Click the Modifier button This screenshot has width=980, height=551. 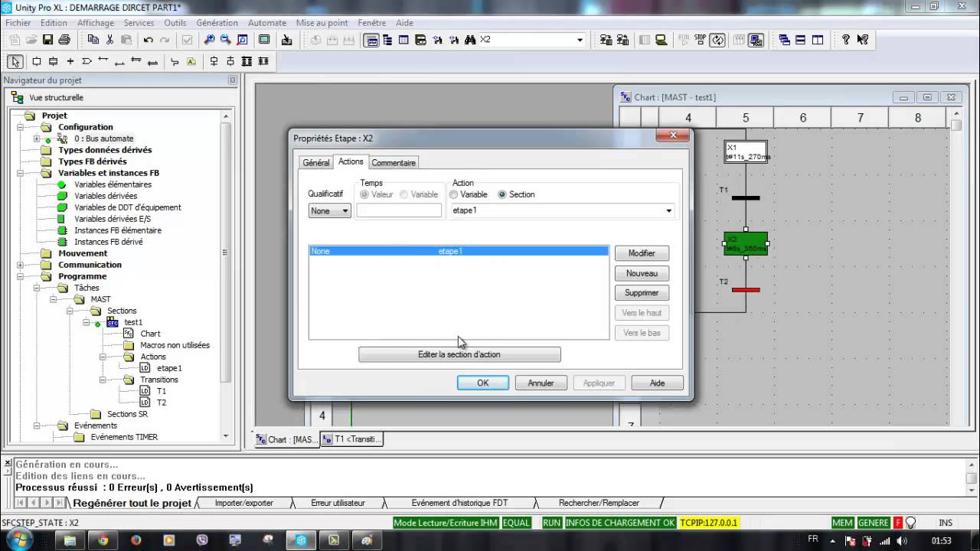642,253
